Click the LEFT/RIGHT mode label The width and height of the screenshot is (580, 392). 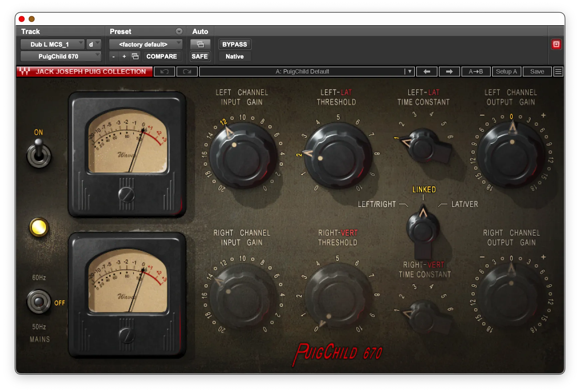point(377,204)
